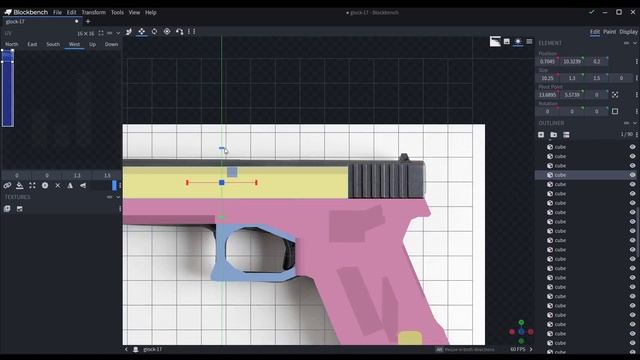Screen dimensions: 640x360
Task: Click the status bar right arrow next to FPS
Action: [531, 349]
